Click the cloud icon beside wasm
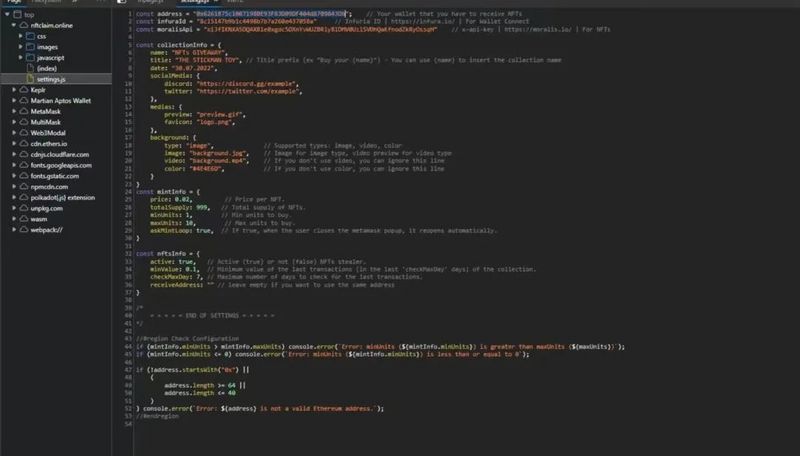The image size is (800, 456). point(24,219)
